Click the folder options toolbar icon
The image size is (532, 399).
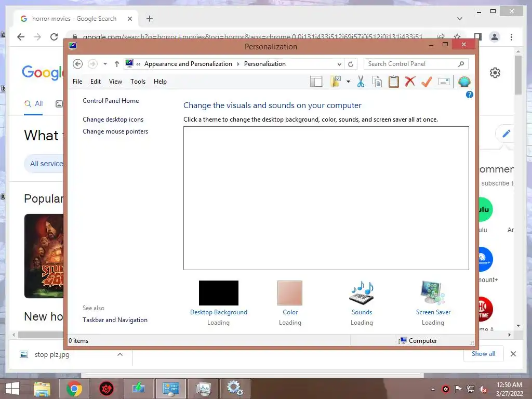(x=336, y=82)
